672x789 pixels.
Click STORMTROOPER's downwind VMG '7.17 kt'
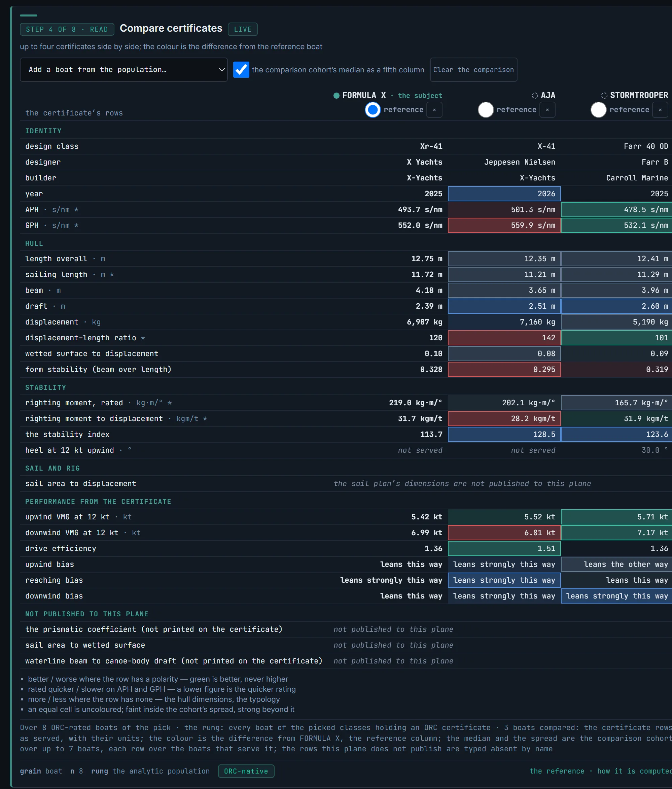pos(616,533)
